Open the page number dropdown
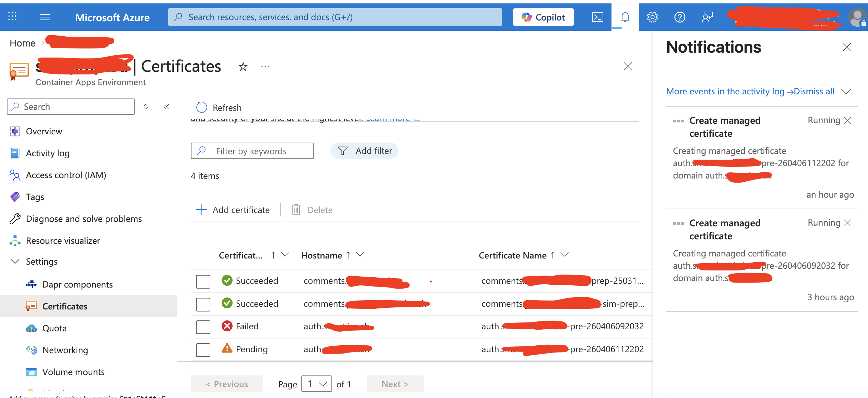Image resolution: width=868 pixels, height=398 pixels. [316, 384]
